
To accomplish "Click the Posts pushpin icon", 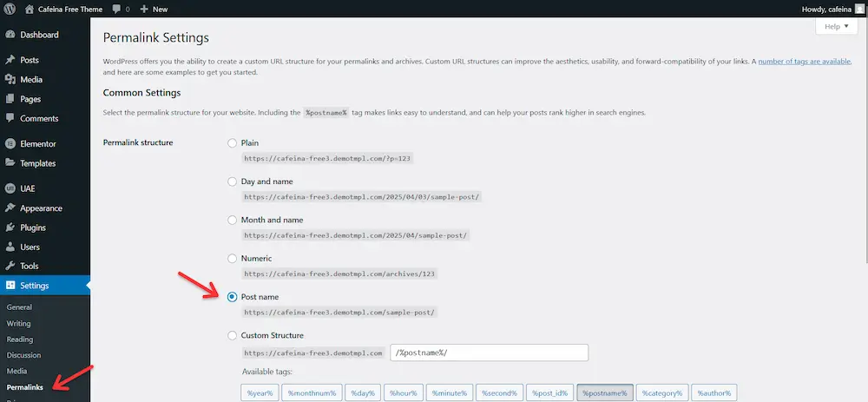I will [x=10, y=60].
